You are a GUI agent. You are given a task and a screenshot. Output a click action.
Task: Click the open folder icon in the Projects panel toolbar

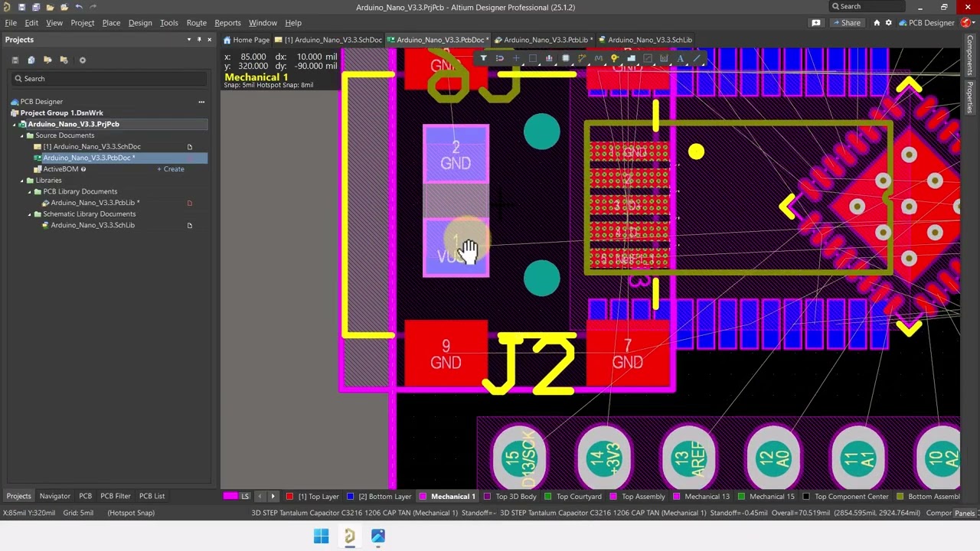tap(47, 60)
